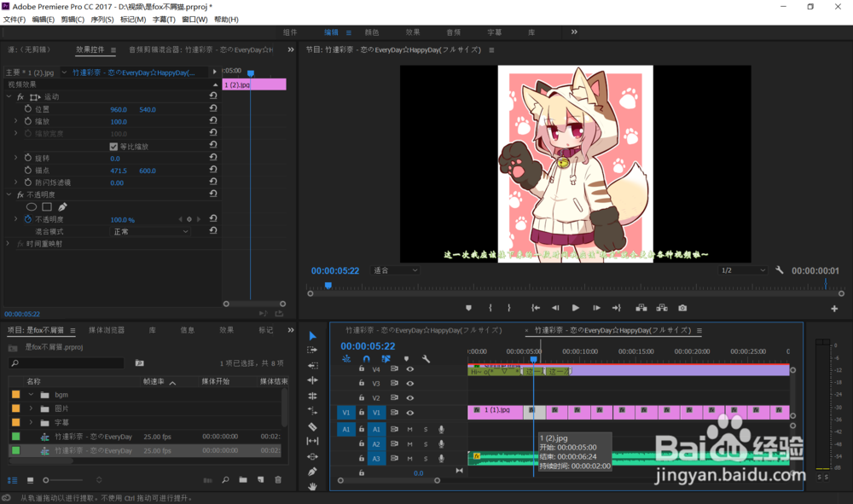Image resolution: width=853 pixels, height=504 pixels.
Task: Expand the 缩放 scale property
Action: [15, 121]
